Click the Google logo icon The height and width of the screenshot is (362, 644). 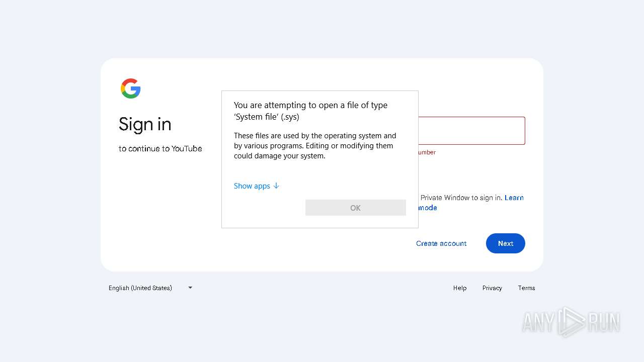pos(131,88)
